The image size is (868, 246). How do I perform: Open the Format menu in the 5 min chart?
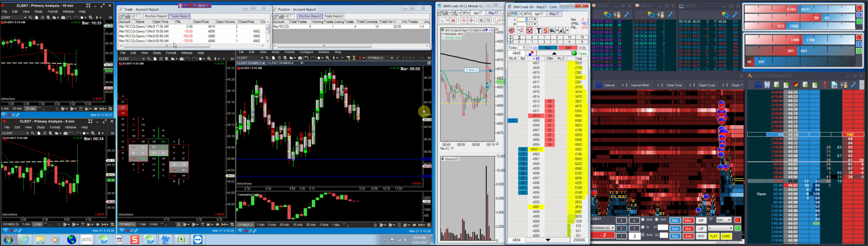point(55,127)
